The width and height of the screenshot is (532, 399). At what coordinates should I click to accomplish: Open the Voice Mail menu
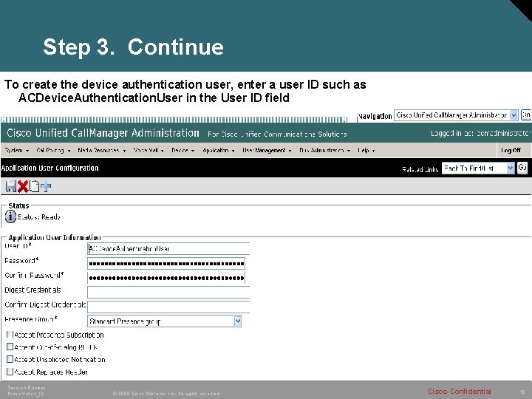tap(149, 150)
